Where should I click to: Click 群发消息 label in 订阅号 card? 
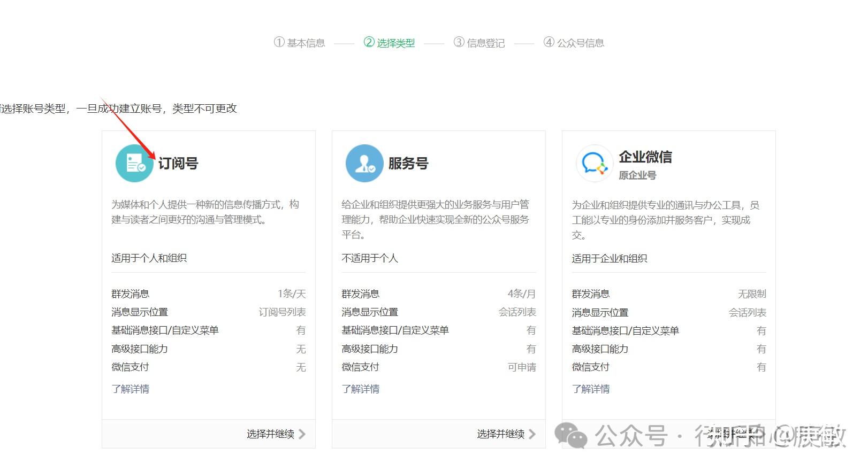130,294
